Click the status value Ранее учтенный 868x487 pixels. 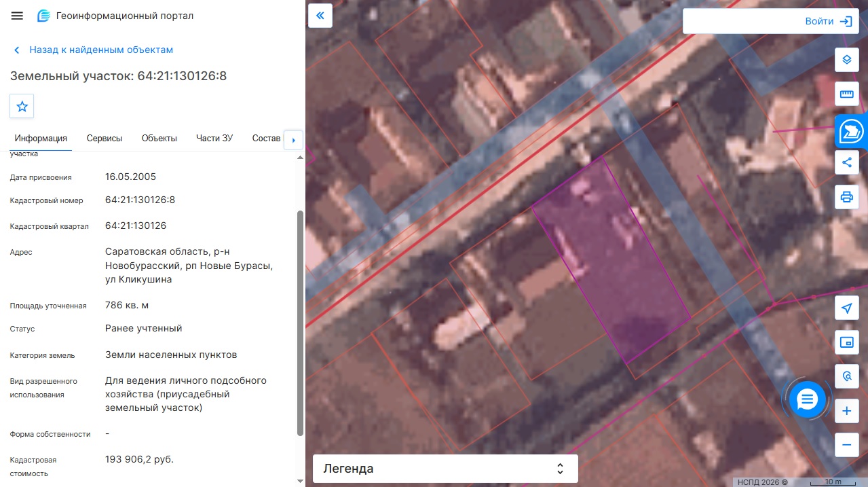coord(144,328)
